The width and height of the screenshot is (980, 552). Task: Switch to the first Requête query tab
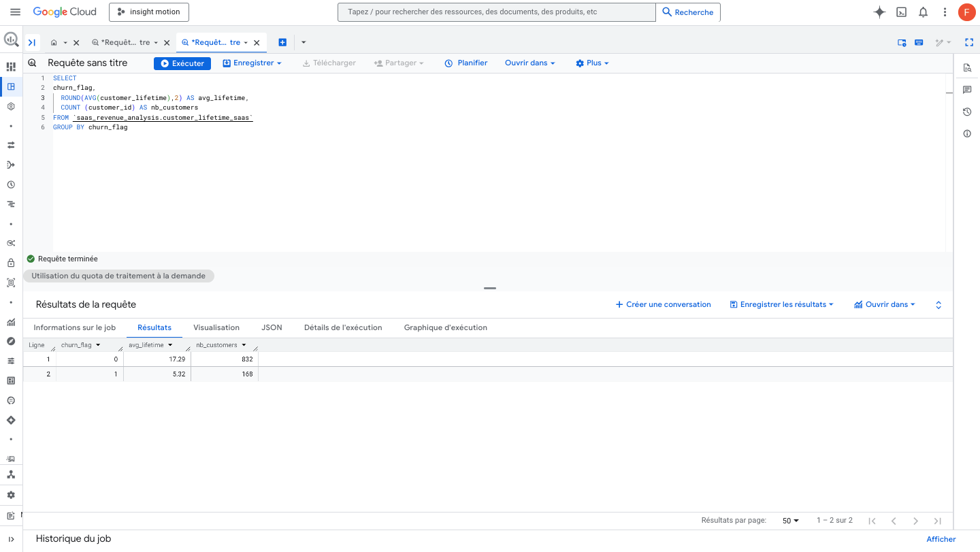point(124,43)
